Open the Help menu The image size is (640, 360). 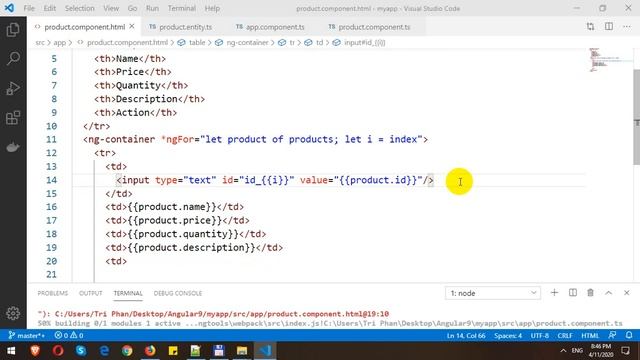click(x=212, y=8)
